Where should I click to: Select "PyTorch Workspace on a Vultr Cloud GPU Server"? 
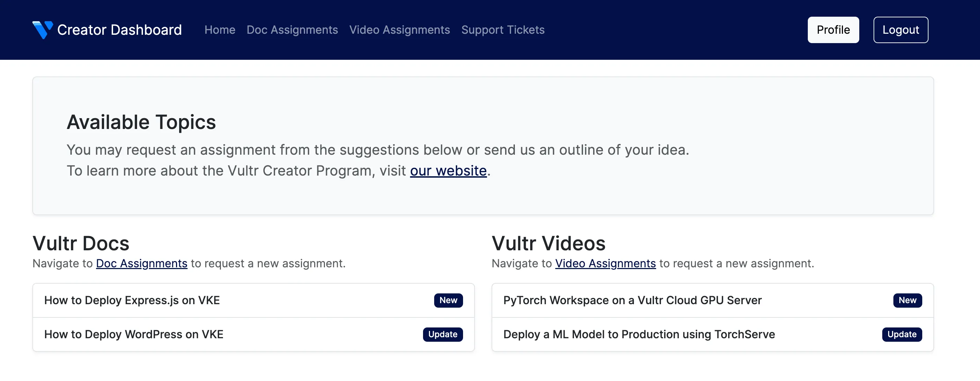(x=712, y=300)
